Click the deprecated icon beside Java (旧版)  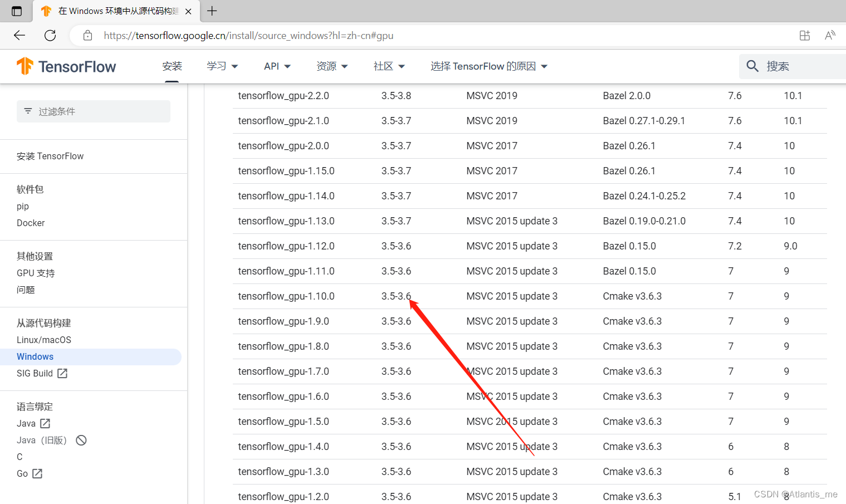tap(81, 440)
